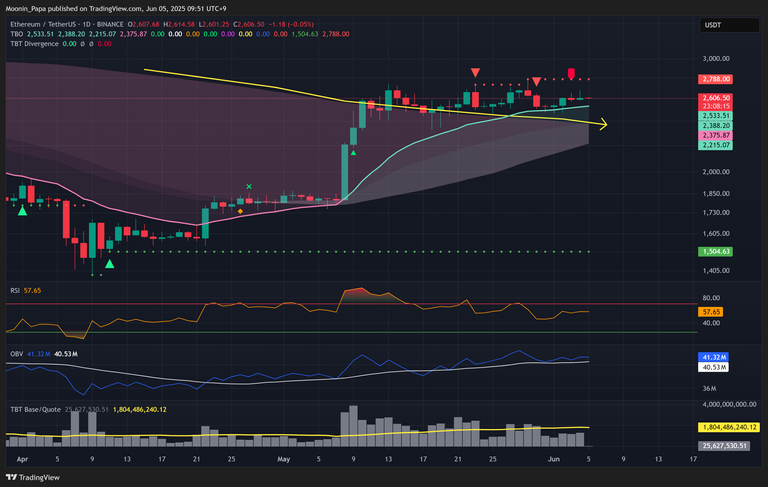Click the change value −1.18 (−0.05%)

(x=291, y=24)
